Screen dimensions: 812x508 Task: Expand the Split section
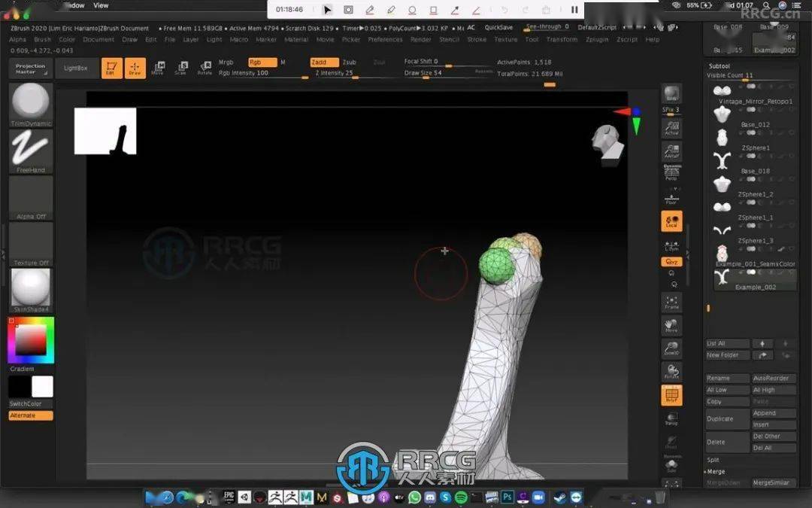pyautogui.click(x=714, y=460)
